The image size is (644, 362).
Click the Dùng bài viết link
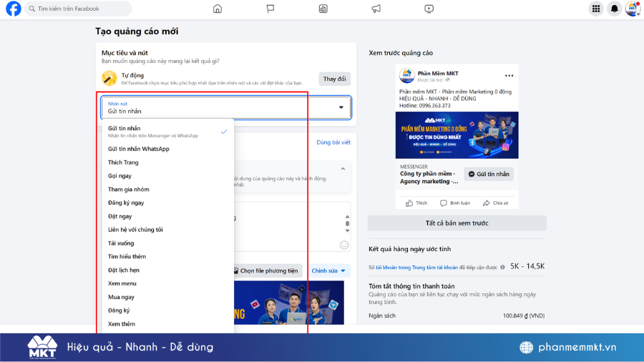point(333,142)
